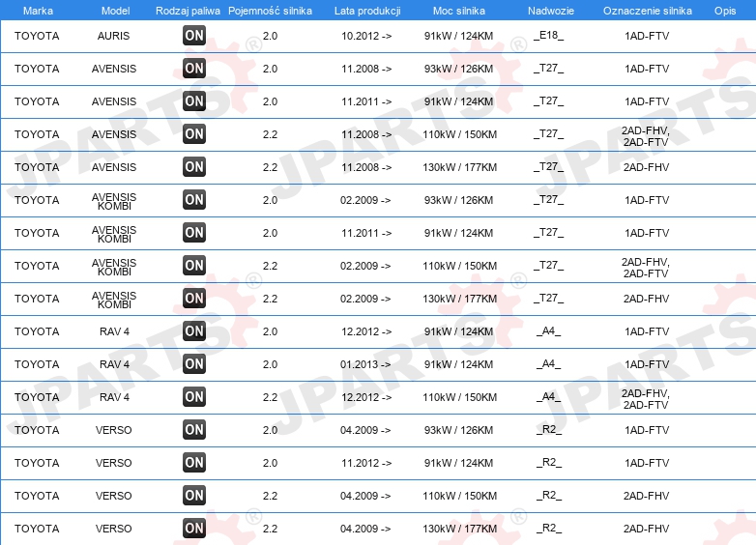Click RAV 4 model in the 01.2013 row

pos(114,364)
